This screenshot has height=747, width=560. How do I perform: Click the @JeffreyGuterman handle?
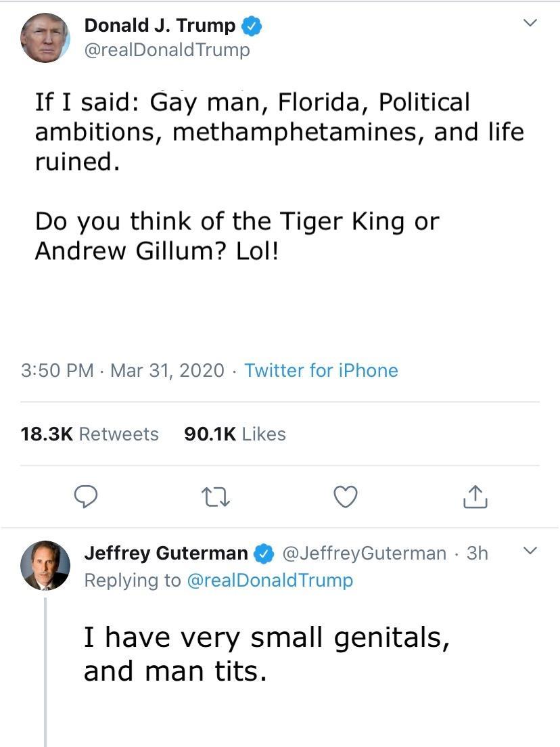365,553
